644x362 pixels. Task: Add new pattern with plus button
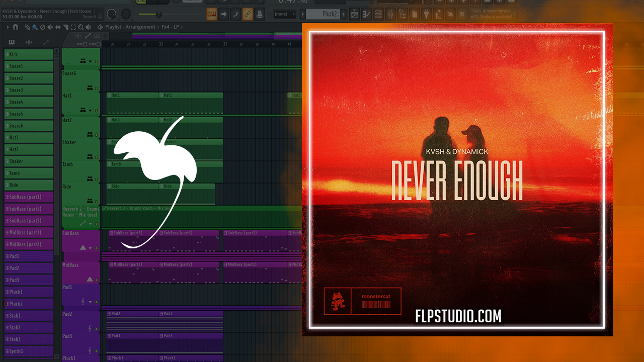click(x=343, y=14)
